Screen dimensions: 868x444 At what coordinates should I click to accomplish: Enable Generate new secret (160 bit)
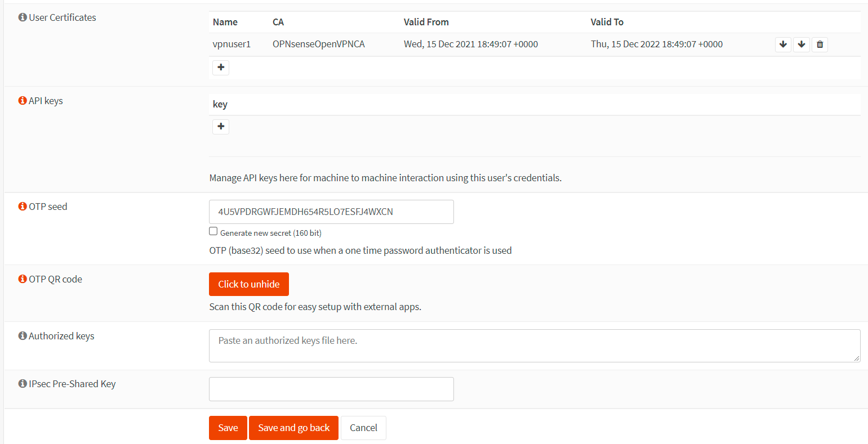[213, 231]
